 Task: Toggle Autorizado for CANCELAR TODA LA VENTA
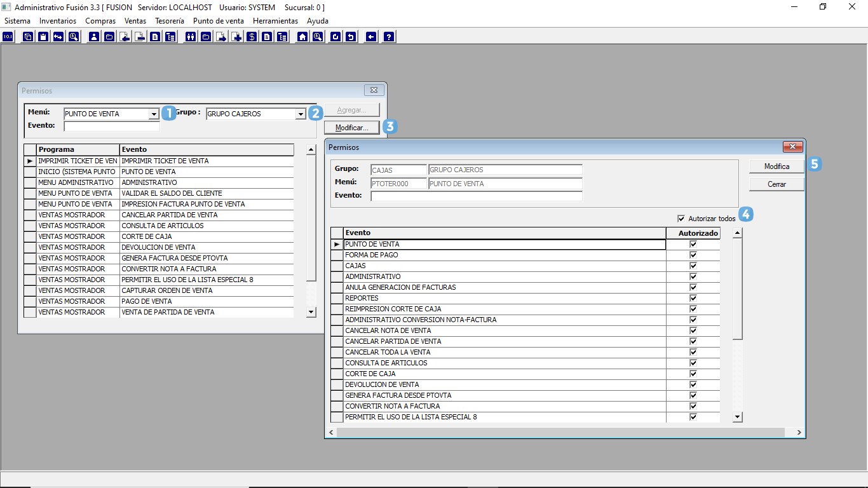click(693, 352)
